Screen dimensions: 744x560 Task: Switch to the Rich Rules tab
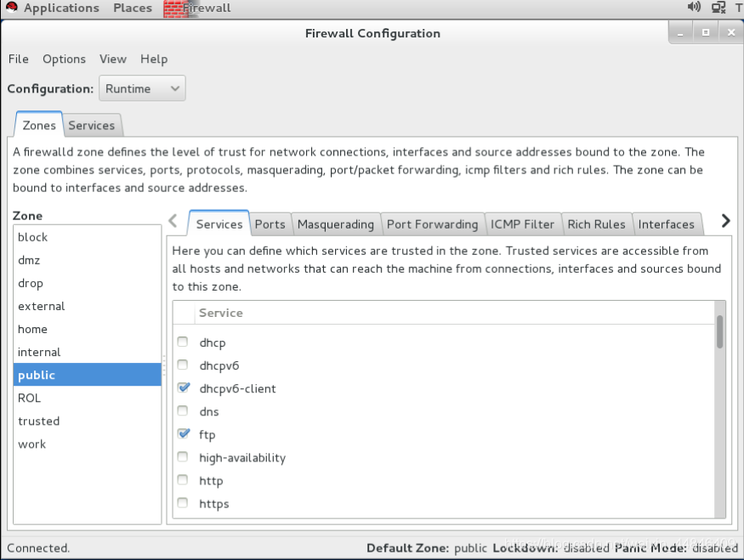click(x=596, y=223)
